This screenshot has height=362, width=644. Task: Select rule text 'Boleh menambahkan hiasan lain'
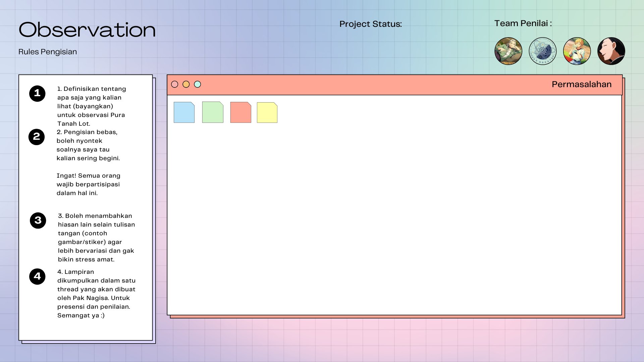pyautogui.click(x=97, y=238)
